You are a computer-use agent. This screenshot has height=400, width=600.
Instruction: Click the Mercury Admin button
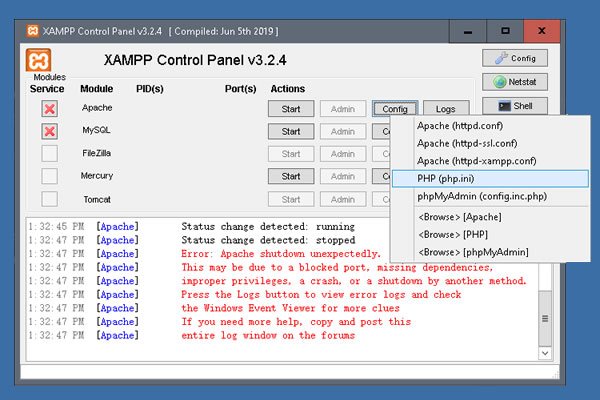tap(343, 176)
